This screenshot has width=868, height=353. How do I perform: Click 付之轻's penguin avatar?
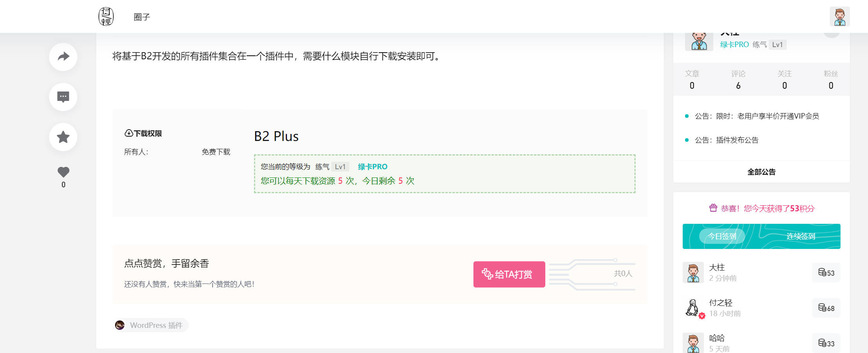click(x=693, y=308)
